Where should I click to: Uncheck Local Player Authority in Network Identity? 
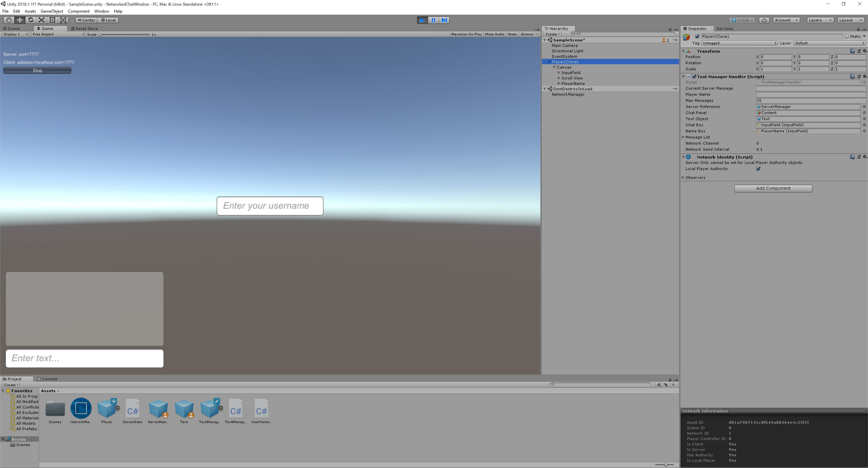pos(758,168)
